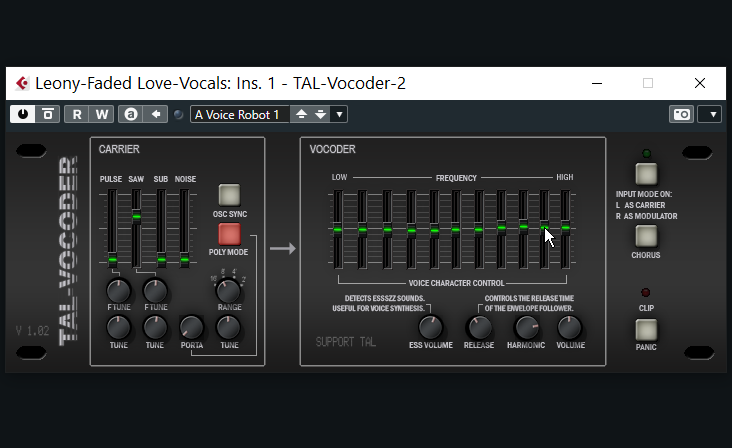This screenshot has height=448, width=732.
Task: Click the seventh frequency band slider
Action: [x=479, y=229]
